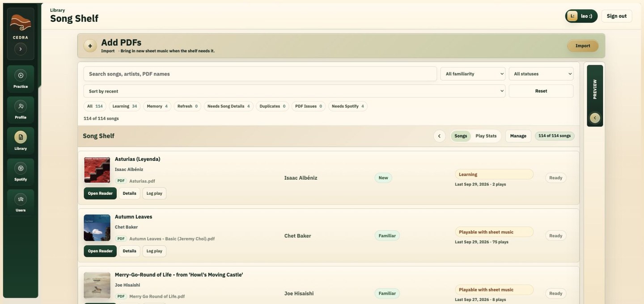Click the Familiar badge for Merry-Go-Round of Life
Screen dimensions: 644x304
tap(387, 293)
